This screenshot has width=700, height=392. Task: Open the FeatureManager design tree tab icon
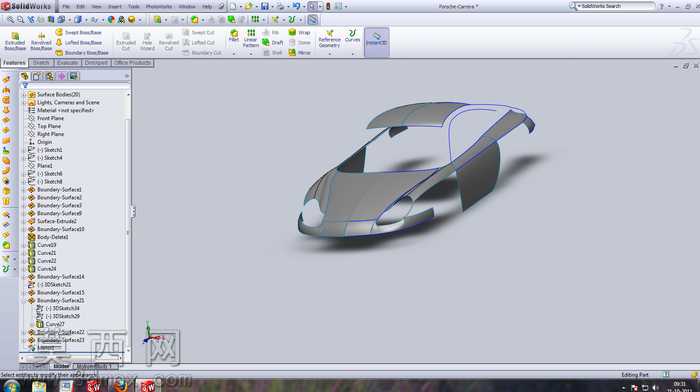[x=25, y=76]
